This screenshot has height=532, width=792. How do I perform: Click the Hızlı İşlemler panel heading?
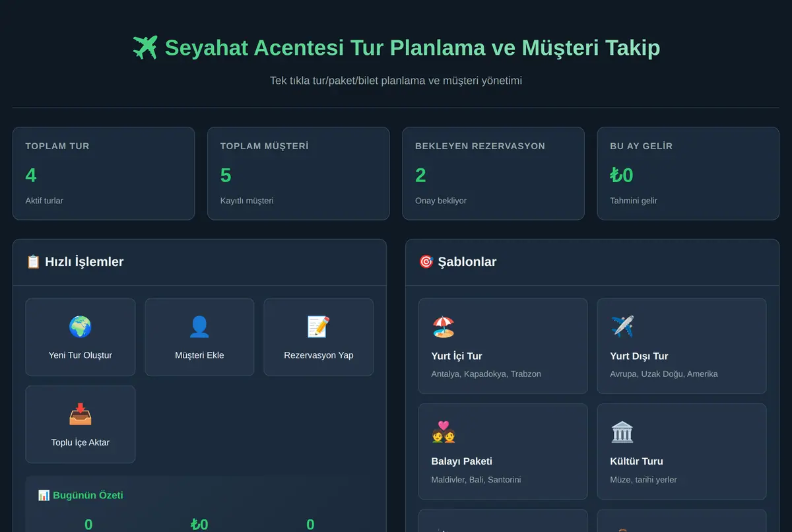pos(84,262)
